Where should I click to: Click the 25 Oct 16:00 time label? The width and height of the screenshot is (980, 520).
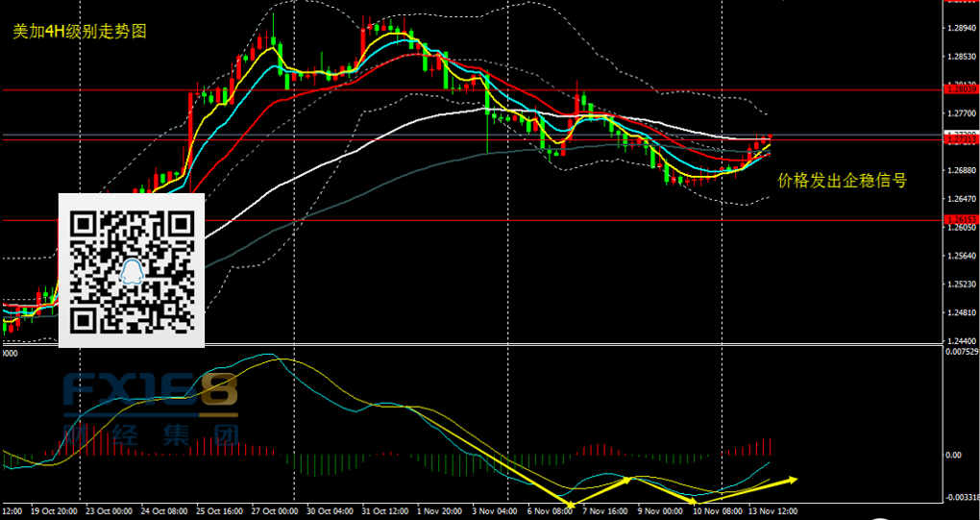coord(219,511)
